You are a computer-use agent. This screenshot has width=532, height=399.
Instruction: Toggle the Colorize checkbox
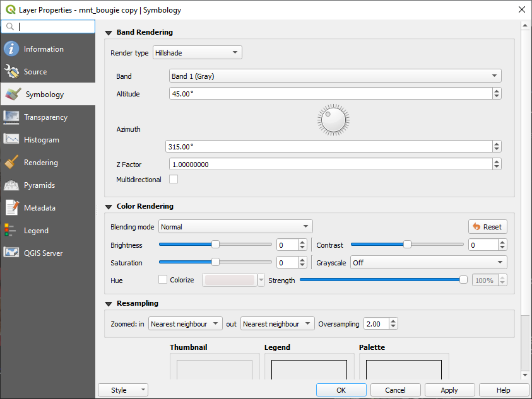coord(163,280)
